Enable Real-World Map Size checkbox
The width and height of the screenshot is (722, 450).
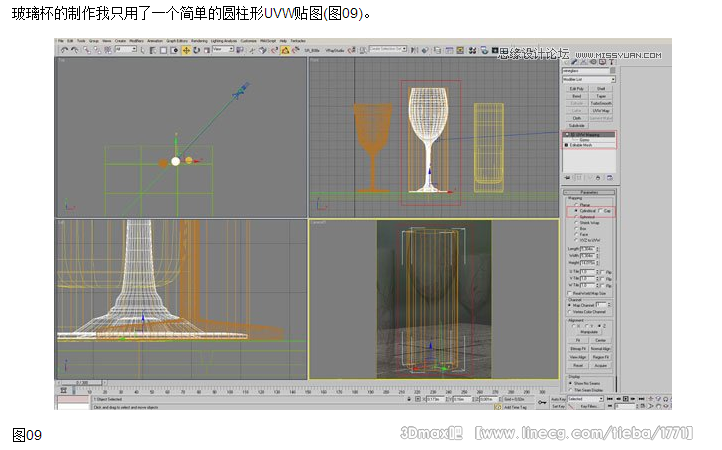point(570,293)
